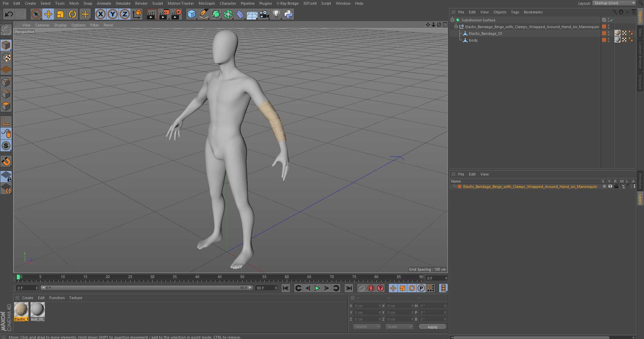644x339 pixels.
Task: Toggle visibility dots of Elastic_Bandage_03
Action: (x=608, y=33)
